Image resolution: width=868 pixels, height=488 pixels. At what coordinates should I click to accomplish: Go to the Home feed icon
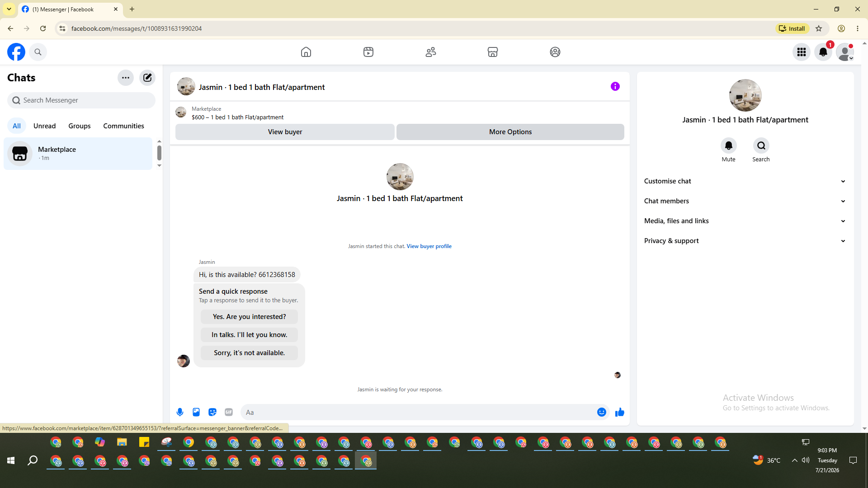click(306, 52)
